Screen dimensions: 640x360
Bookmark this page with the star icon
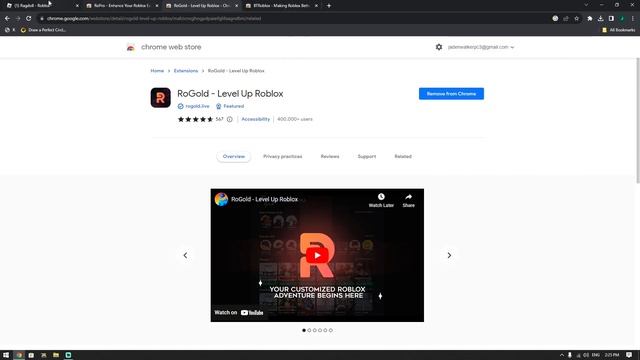(576, 18)
